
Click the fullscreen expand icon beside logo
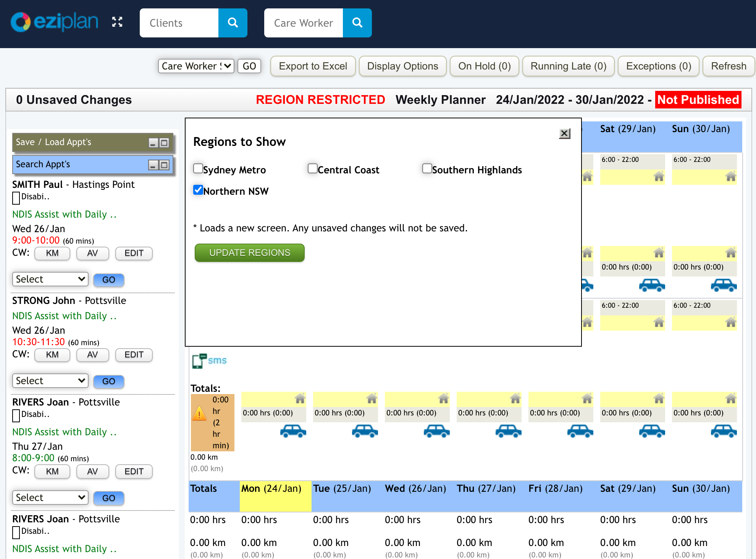[117, 22]
